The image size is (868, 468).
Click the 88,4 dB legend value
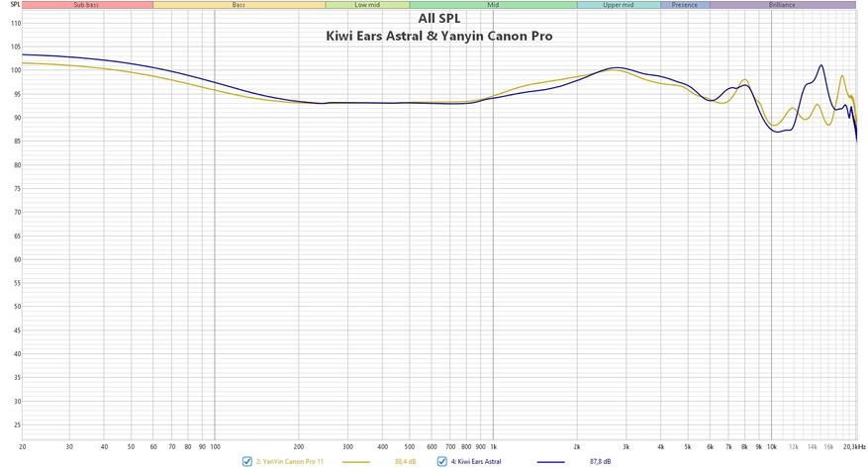click(405, 461)
